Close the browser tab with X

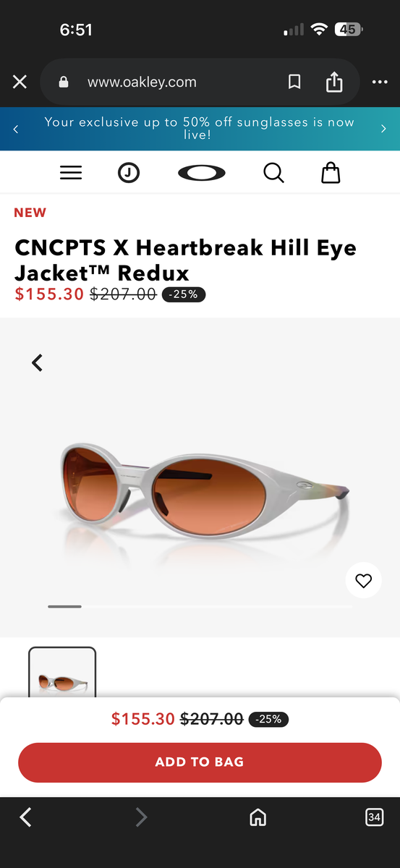click(20, 82)
